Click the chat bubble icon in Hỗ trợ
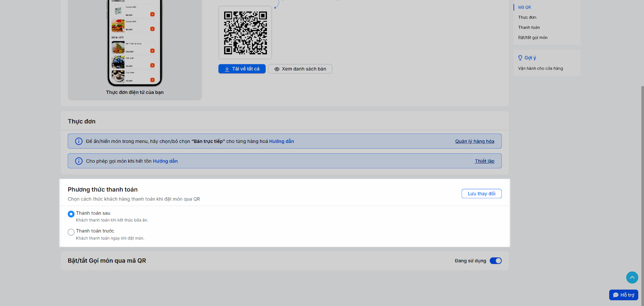Viewport: 644px width, 306px height. pyautogui.click(x=615, y=295)
